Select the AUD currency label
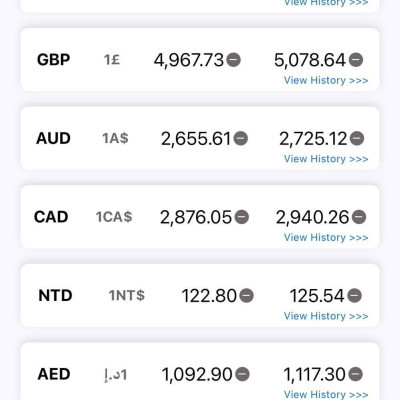This screenshot has width=400, height=400. (53, 138)
